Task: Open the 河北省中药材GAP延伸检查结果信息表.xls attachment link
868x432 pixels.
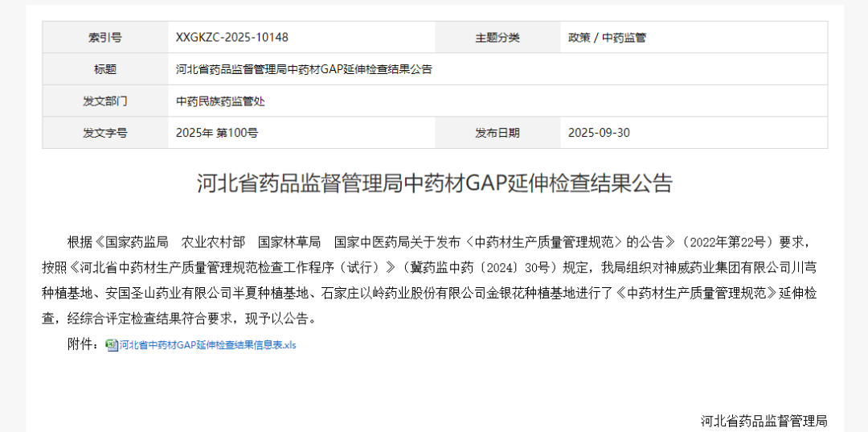Action: point(207,345)
